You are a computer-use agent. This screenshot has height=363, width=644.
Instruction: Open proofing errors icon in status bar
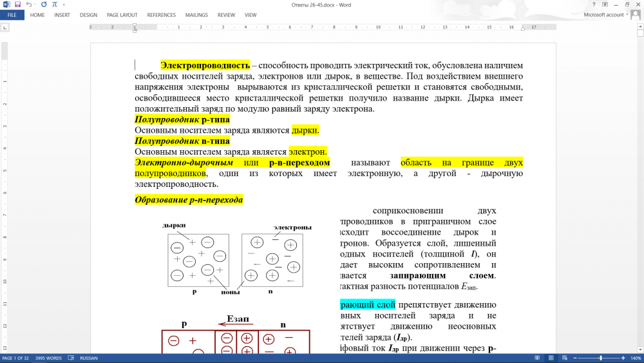[71, 358]
